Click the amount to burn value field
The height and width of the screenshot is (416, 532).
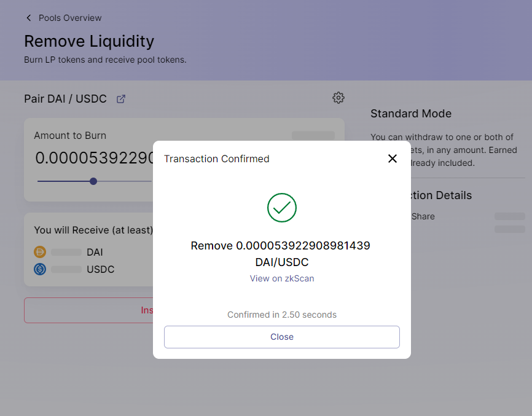(x=95, y=158)
